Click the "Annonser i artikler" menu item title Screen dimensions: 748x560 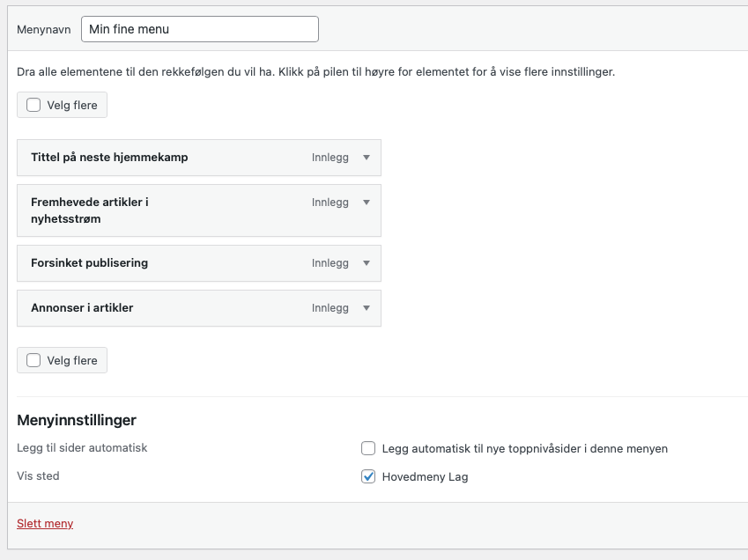[x=82, y=308]
